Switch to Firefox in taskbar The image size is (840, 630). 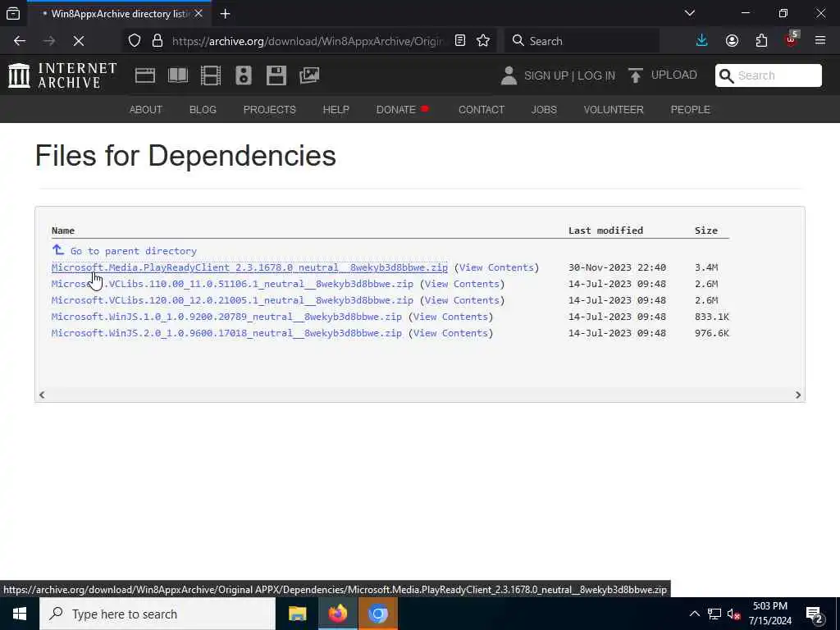click(x=337, y=614)
